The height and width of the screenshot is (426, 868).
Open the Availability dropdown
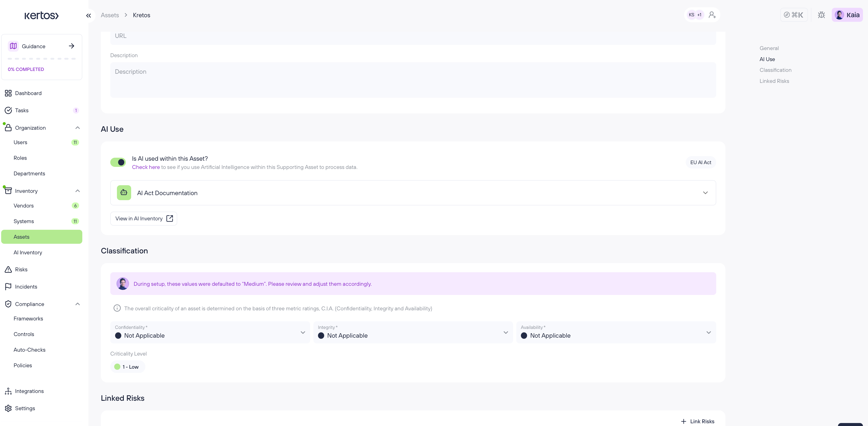(616, 332)
